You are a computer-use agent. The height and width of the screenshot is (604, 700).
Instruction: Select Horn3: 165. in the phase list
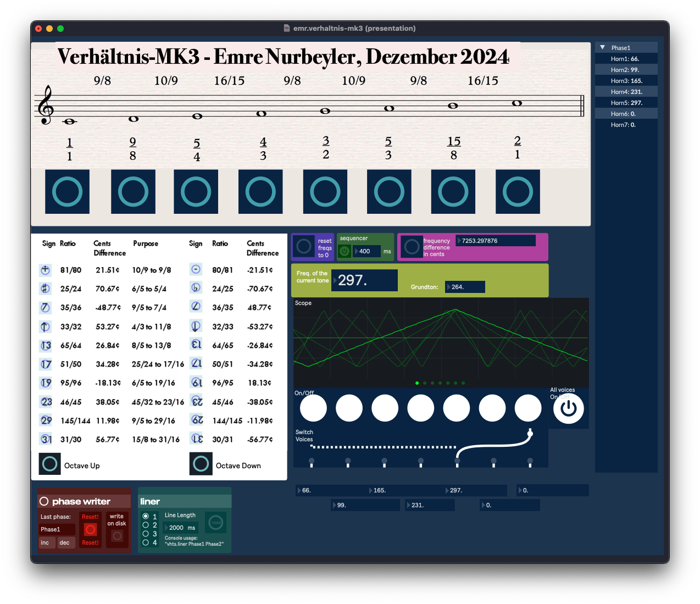[x=626, y=81]
